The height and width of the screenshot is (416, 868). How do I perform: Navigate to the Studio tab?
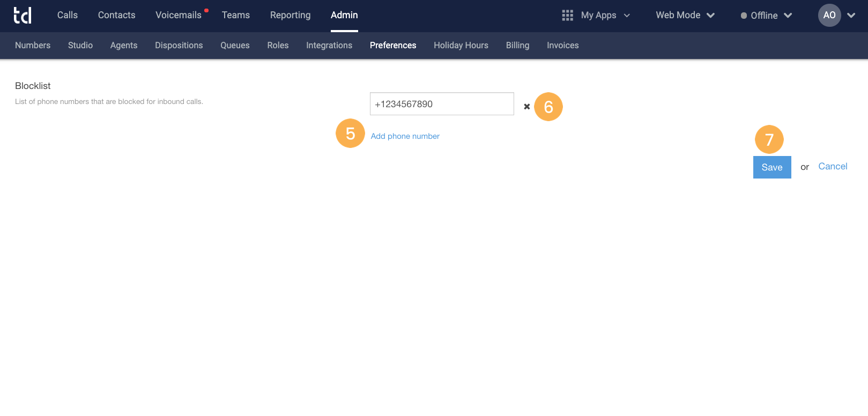coord(80,46)
